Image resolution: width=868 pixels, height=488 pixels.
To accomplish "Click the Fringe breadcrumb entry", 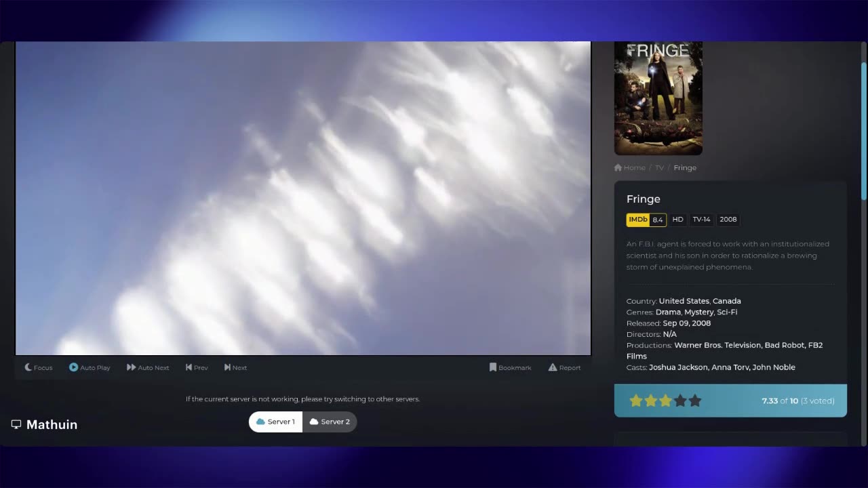I will coord(685,167).
